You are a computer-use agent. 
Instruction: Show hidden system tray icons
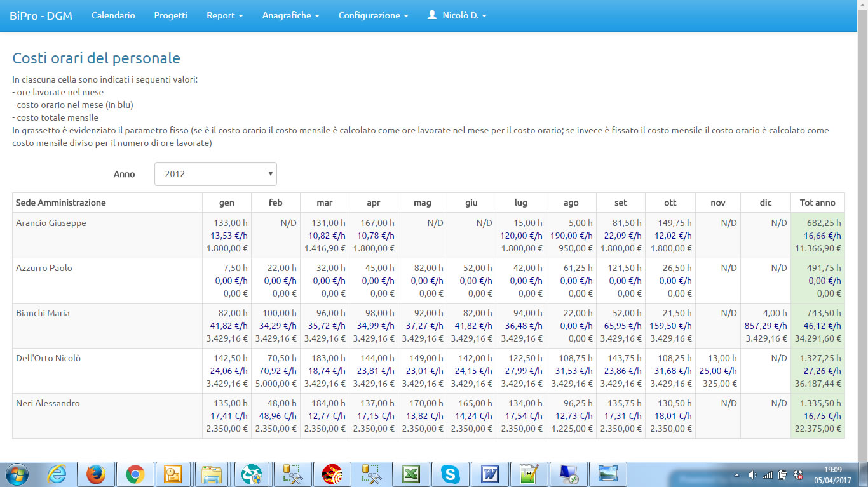(x=737, y=475)
